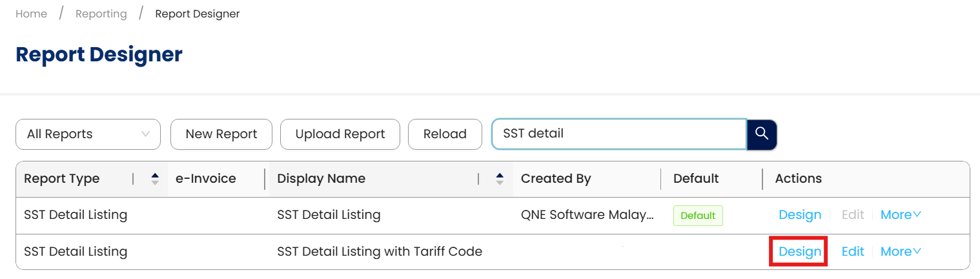Viewport: 980px width, 279px height.
Task: Focus the search field containing "SST detail"
Action: [618, 134]
